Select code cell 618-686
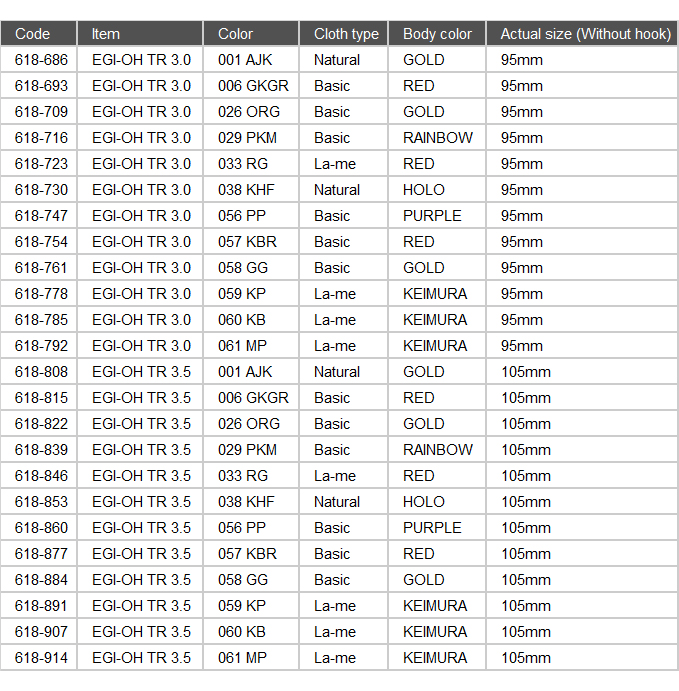The image size is (679, 691). (41, 60)
